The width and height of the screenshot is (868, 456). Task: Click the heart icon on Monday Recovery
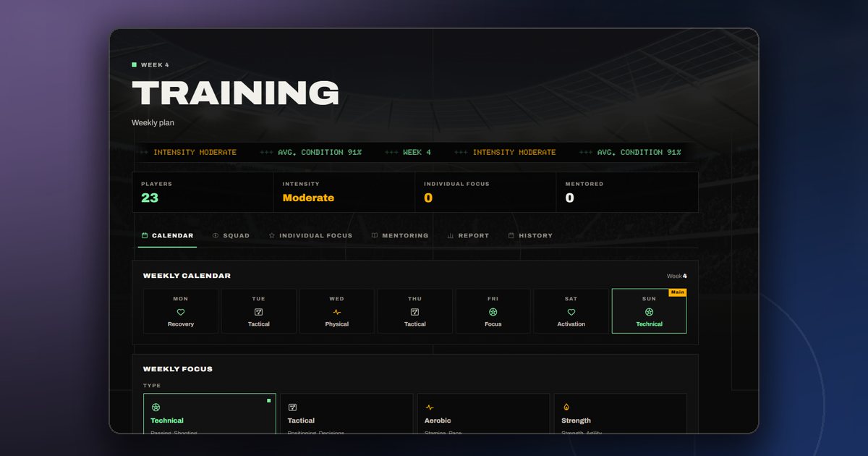click(181, 312)
